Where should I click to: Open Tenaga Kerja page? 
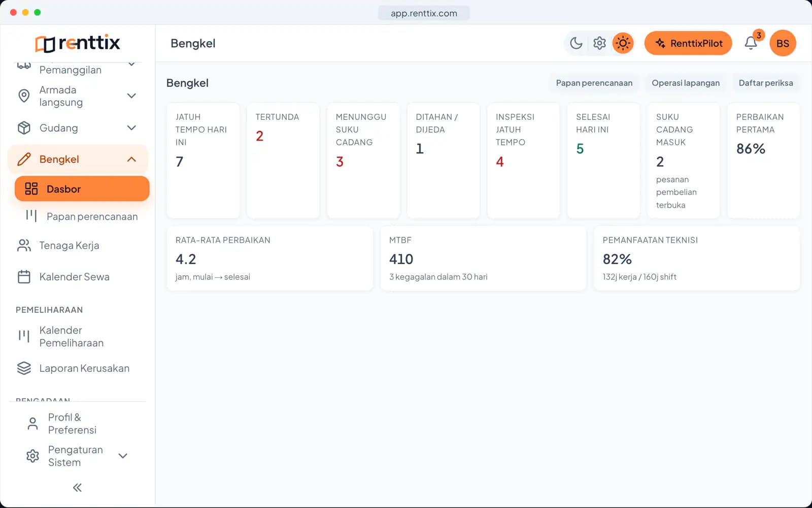tap(70, 246)
